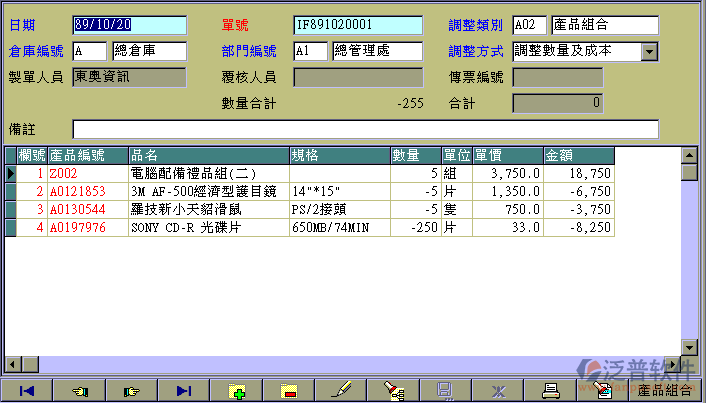Click the 調整類別 name field 產品組合

tap(605, 25)
